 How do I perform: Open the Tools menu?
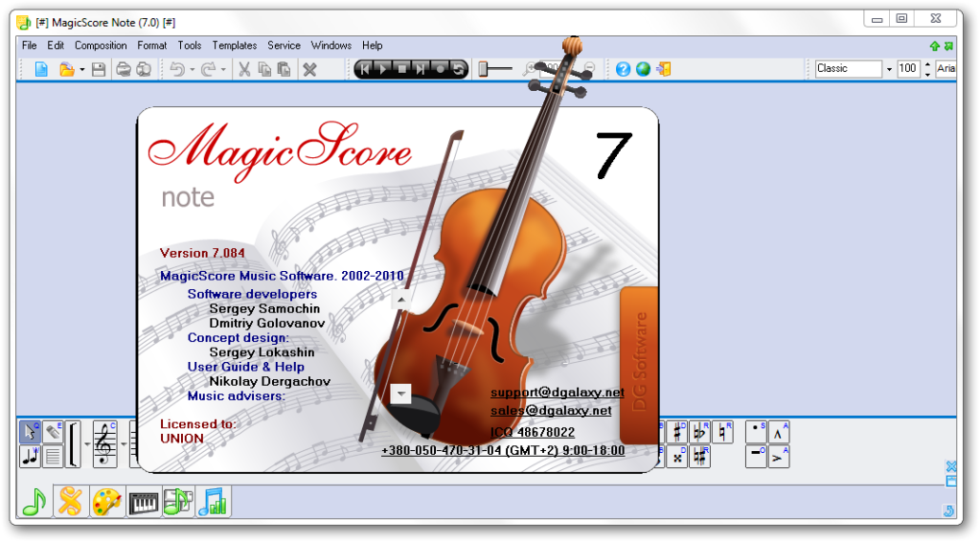pos(190,46)
